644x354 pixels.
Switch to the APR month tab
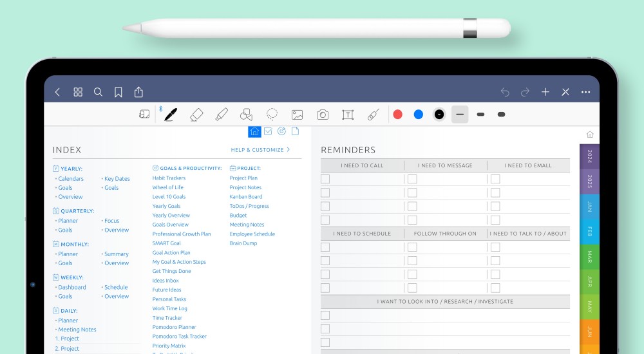point(589,282)
